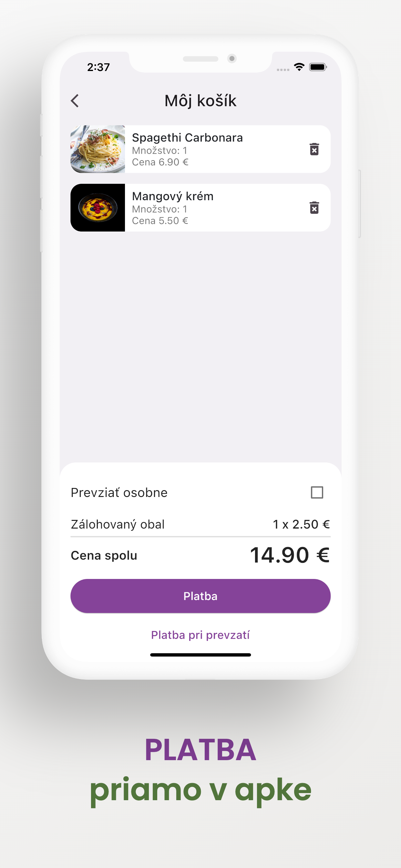Open the Spagethi Carbonara photo thumbnail
Image resolution: width=401 pixels, height=868 pixels.
point(98,149)
